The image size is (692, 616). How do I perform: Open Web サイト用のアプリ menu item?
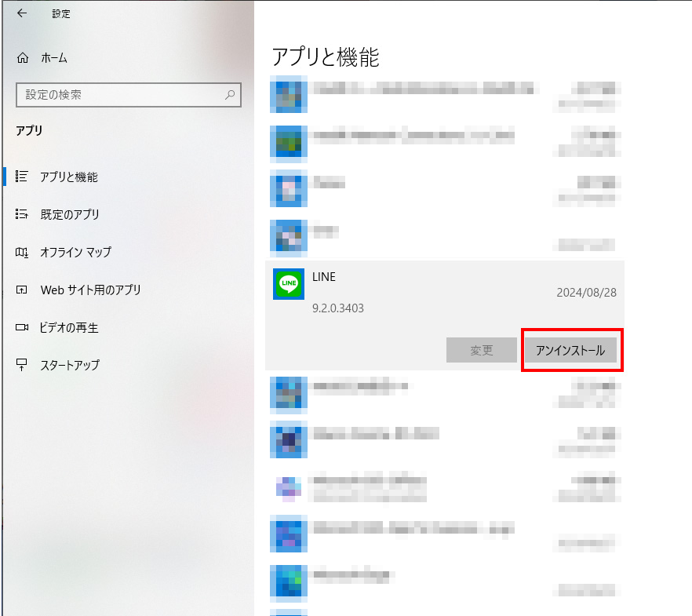coord(90,290)
